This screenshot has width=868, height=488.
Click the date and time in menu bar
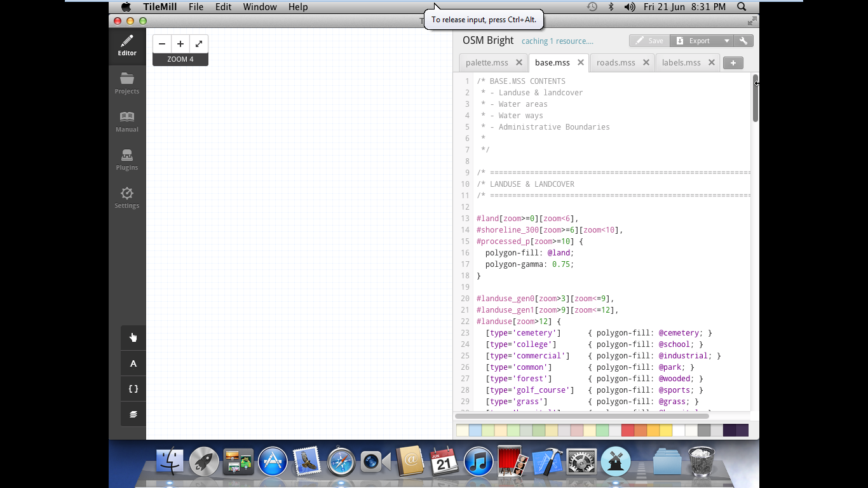tap(684, 7)
